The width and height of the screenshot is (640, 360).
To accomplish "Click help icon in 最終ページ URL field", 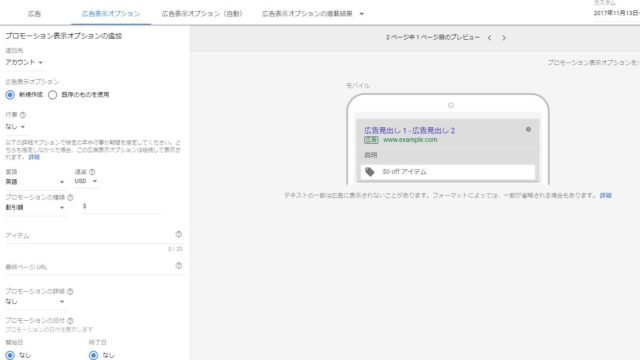I will point(178,266).
